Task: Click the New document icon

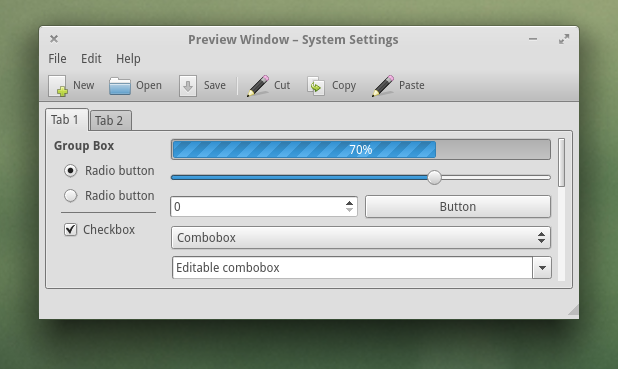Action: [x=58, y=86]
